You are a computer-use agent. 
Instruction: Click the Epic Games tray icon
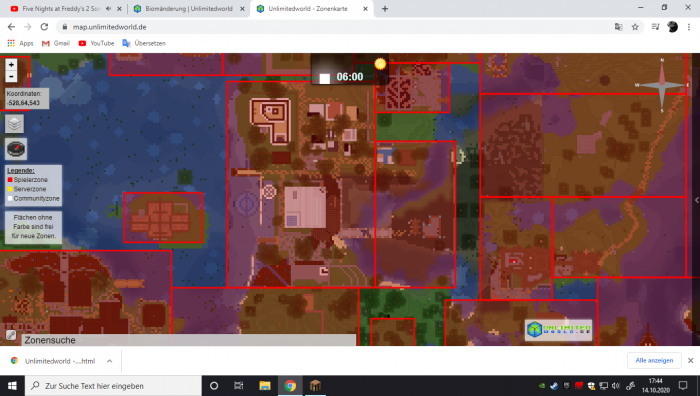point(567,386)
